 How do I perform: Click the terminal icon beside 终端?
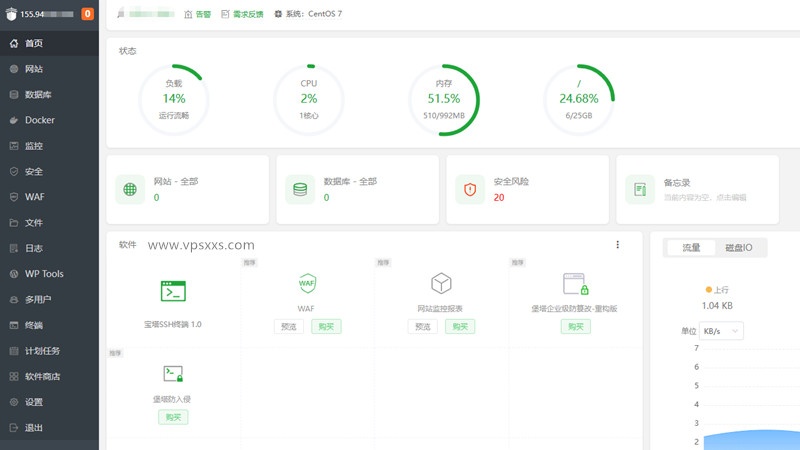[14, 325]
